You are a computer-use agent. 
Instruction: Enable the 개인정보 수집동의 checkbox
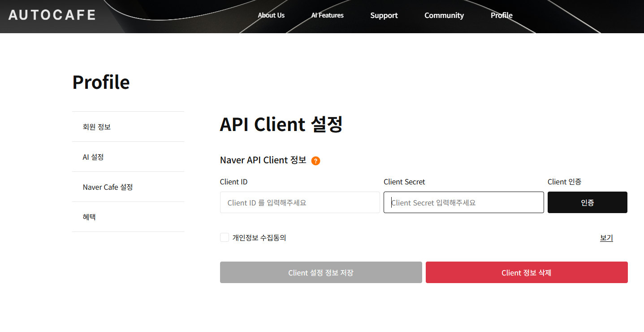(x=225, y=237)
